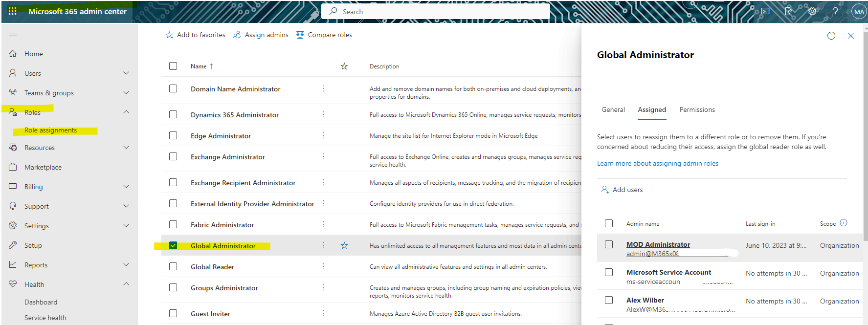
Task: Open the settings gear in header
Action: coord(812,11)
